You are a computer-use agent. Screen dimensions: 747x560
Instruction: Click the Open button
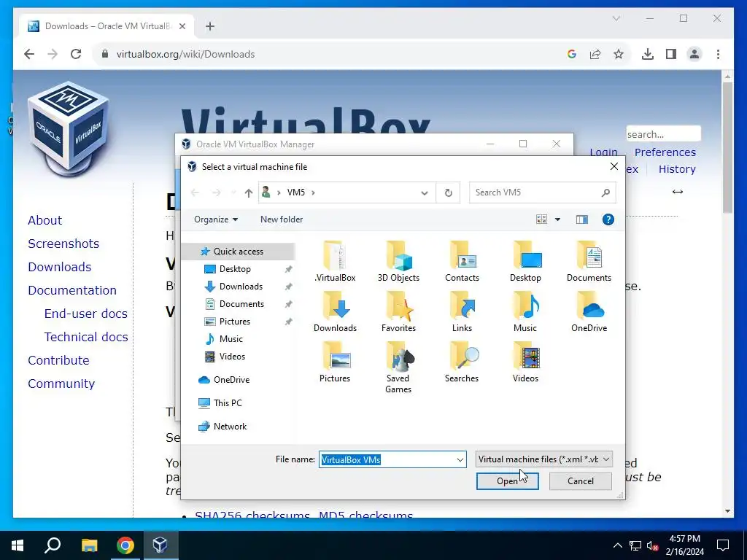(x=508, y=481)
